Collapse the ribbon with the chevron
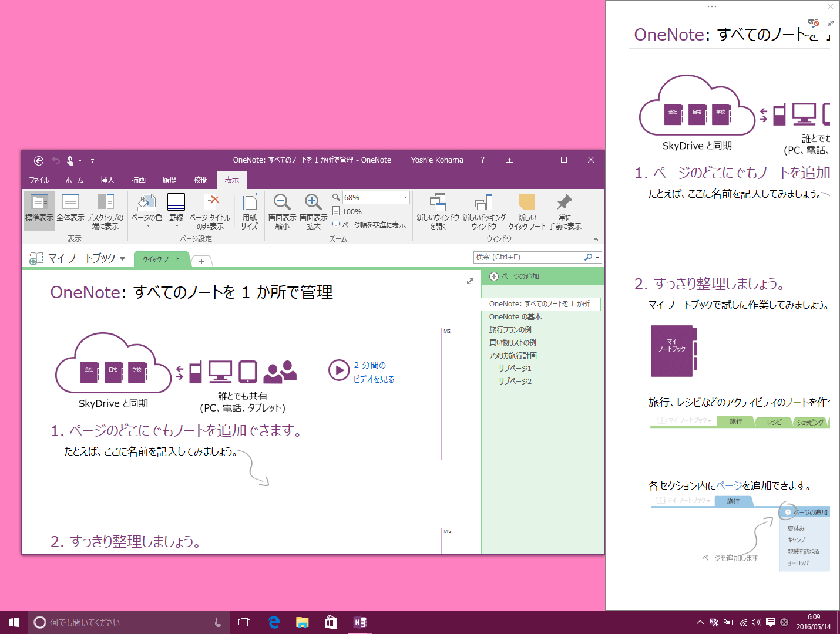The height and width of the screenshot is (634, 840). tap(596, 239)
